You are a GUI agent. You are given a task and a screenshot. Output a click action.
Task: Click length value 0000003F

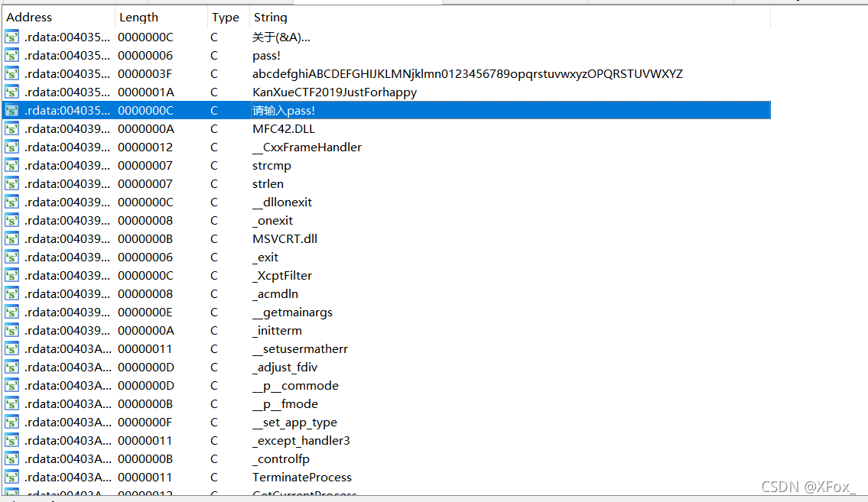[145, 73]
